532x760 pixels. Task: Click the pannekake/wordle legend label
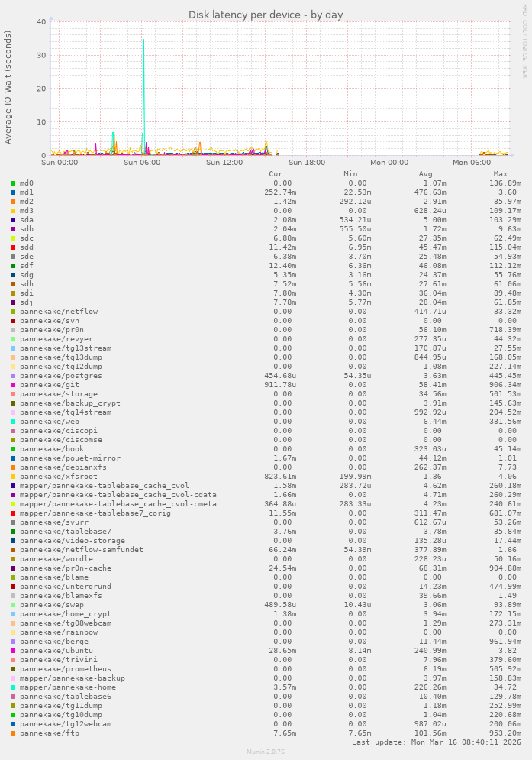coord(56,559)
